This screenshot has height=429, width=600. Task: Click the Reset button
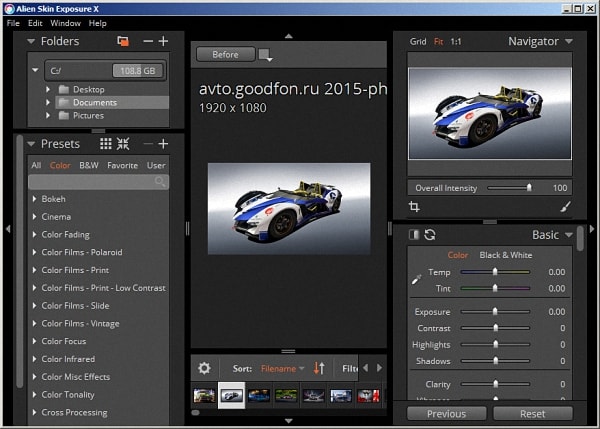(532, 413)
